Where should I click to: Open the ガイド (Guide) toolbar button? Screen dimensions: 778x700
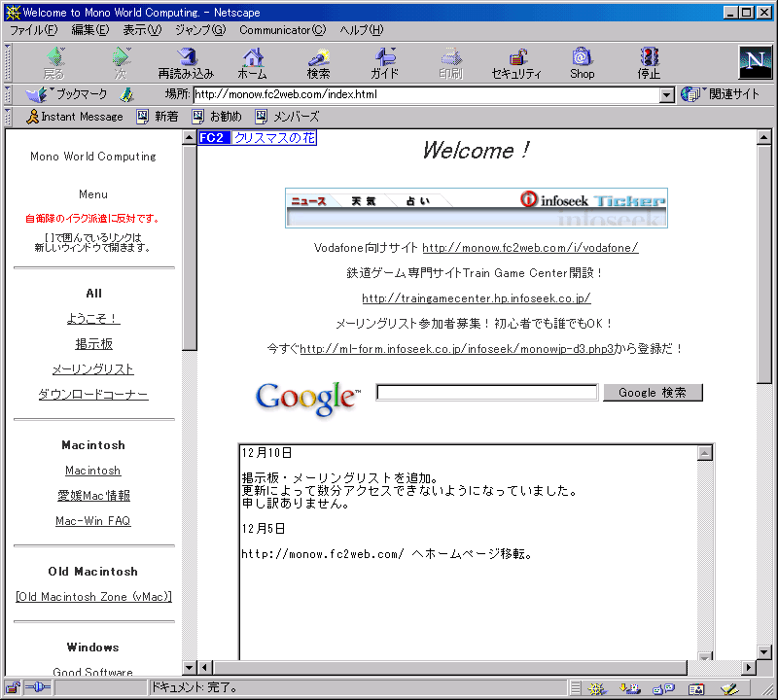pyautogui.click(x=384, y=63)
